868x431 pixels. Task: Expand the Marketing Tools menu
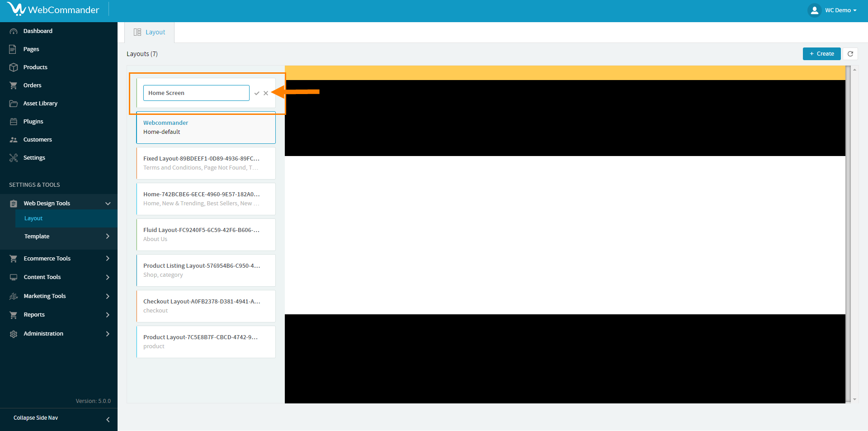[x=108, y=296]
